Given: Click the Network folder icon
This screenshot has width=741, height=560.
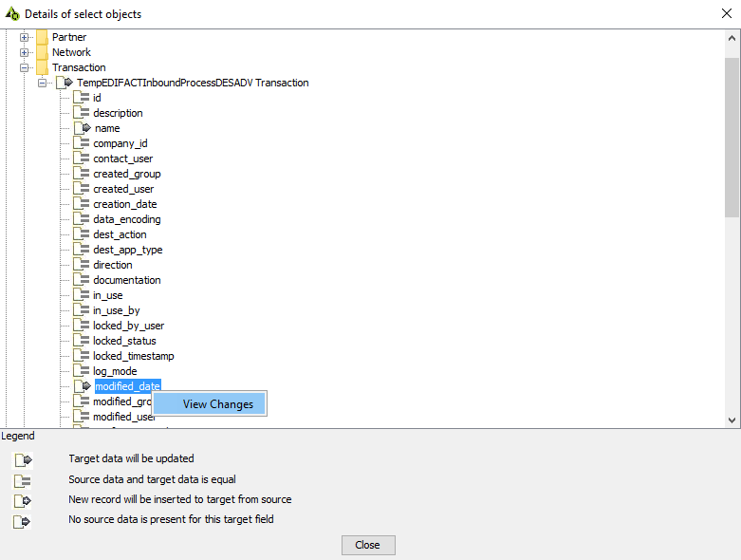Looking at the screenshot, I should (x=42, y=52).
